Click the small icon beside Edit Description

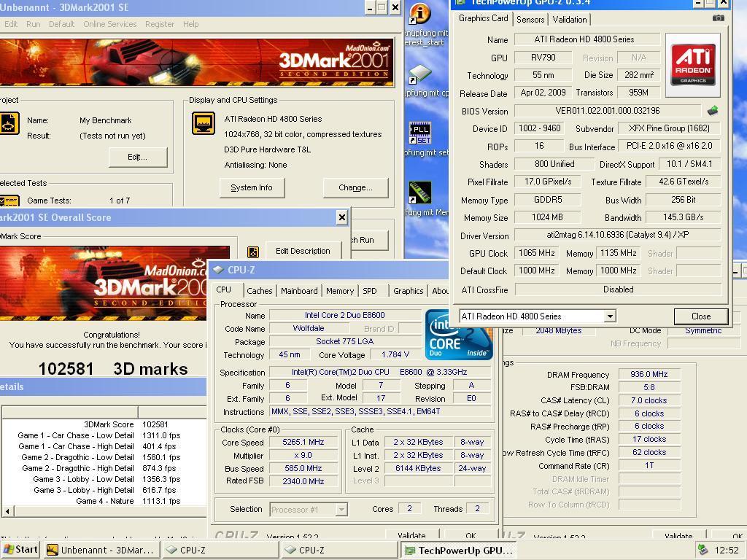253,252
